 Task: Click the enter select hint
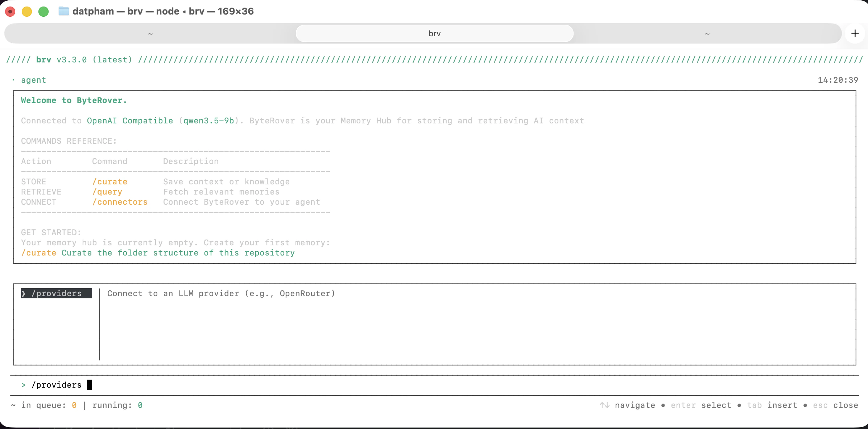(701, 405)
